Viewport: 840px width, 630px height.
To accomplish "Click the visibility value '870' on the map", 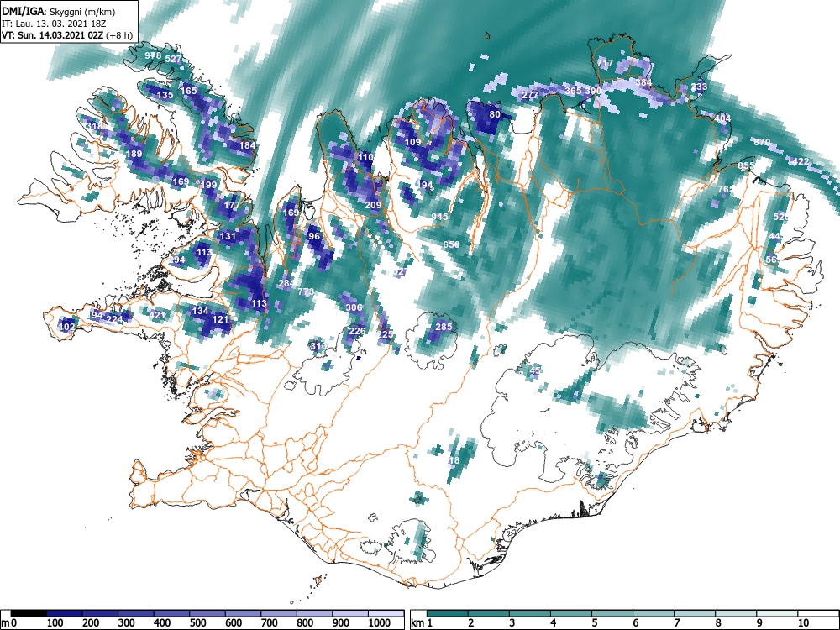I will pyautogui.click(x=762, y=142).
